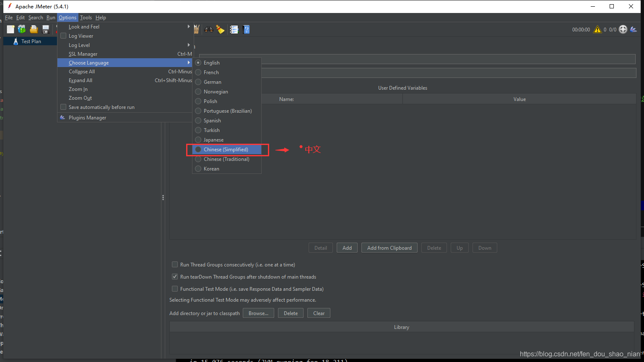
Task: Click the Down button under variables table
Action: click(485, 248)
